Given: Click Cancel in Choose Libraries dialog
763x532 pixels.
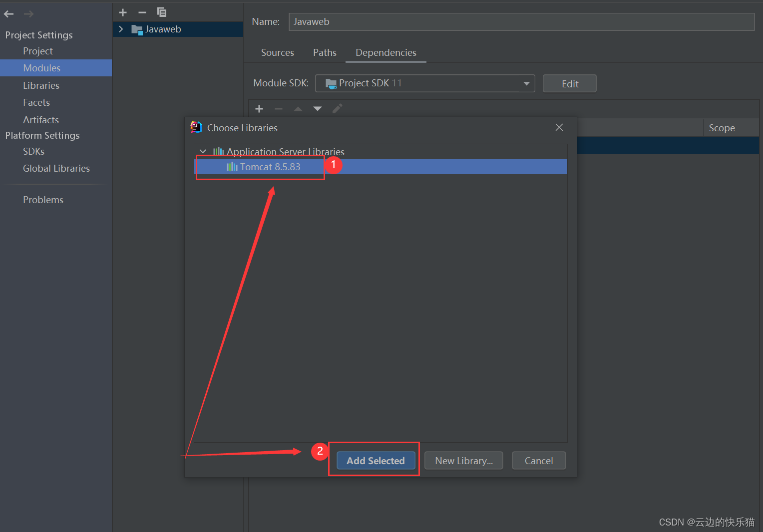Looking at the screenshot, I should (539, 461).
